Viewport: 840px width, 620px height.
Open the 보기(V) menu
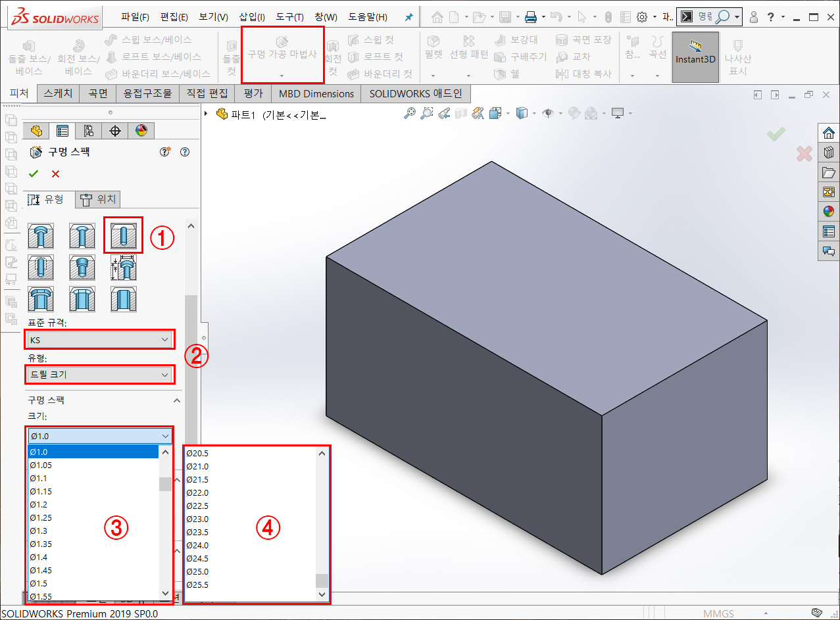click(x=213, y=17)
